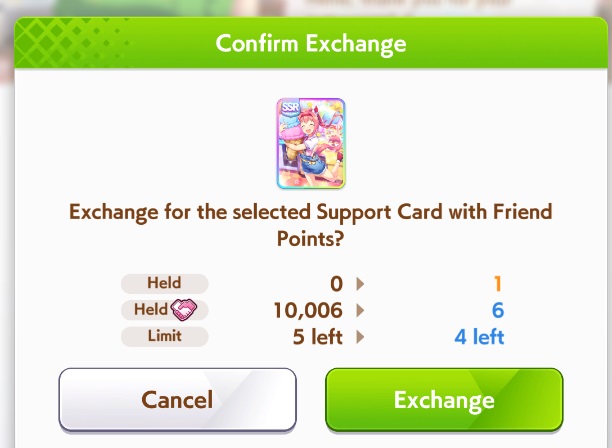Click the Friend Points handshake icon
The height and width of the screenshot is (448, 612).
pyautogui.click(x=184, y=310)
